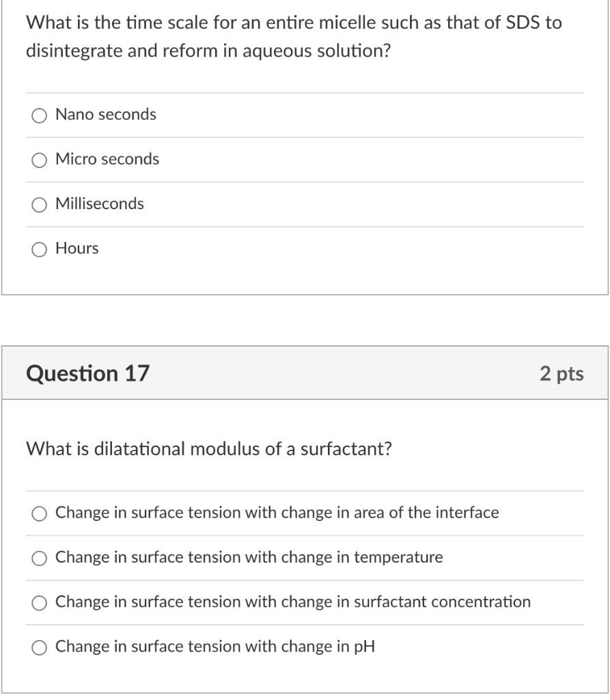Select the Micro seconds radio button
The width and height of the screenshot is (610, 700).
[40, 160]
